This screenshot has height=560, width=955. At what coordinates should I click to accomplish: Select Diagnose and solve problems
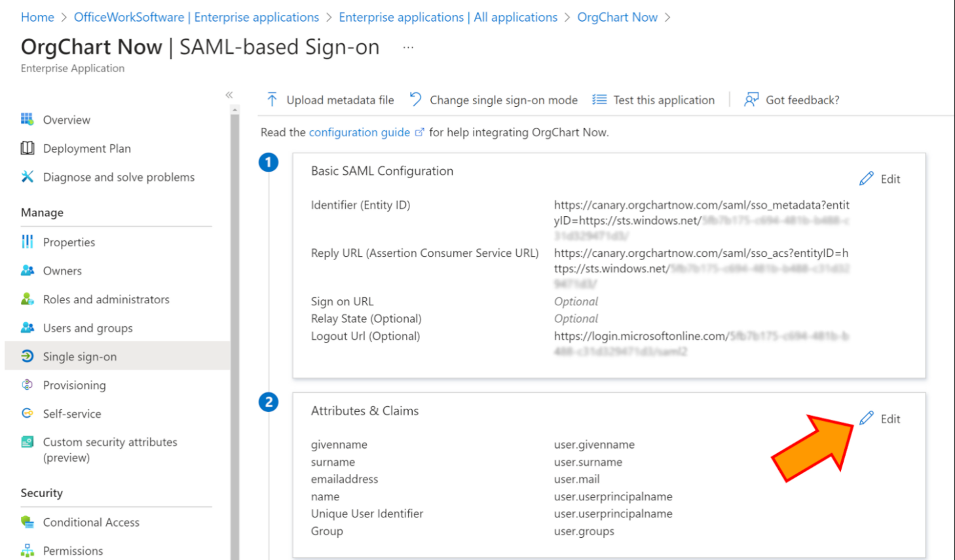point(117,177)
